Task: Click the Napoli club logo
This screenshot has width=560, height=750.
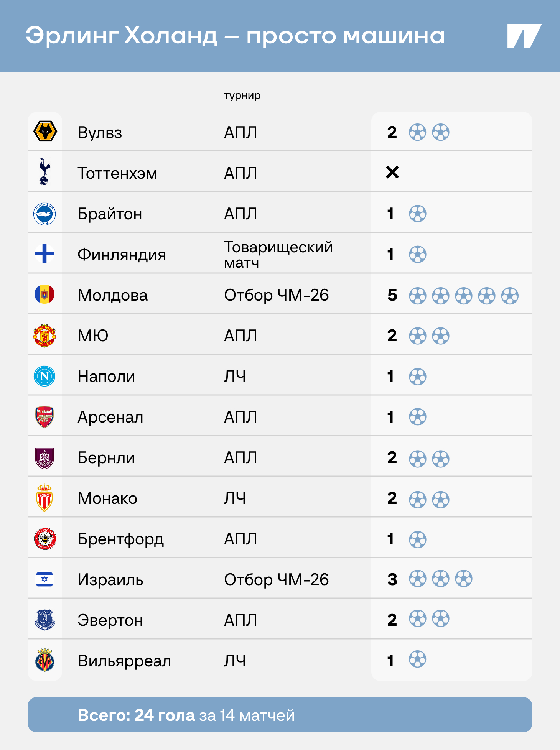Action: tap(45, 376)
